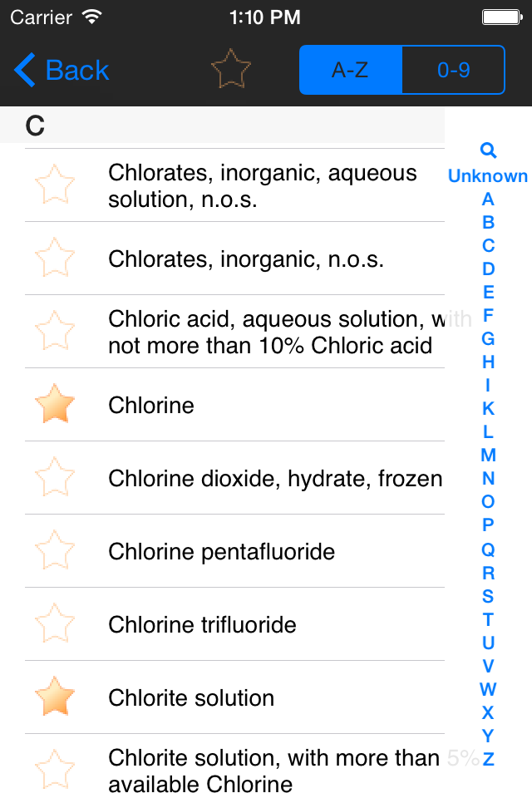Go back using the Back arrow
The height and width of the screenshot is (798, 532).
62,71
